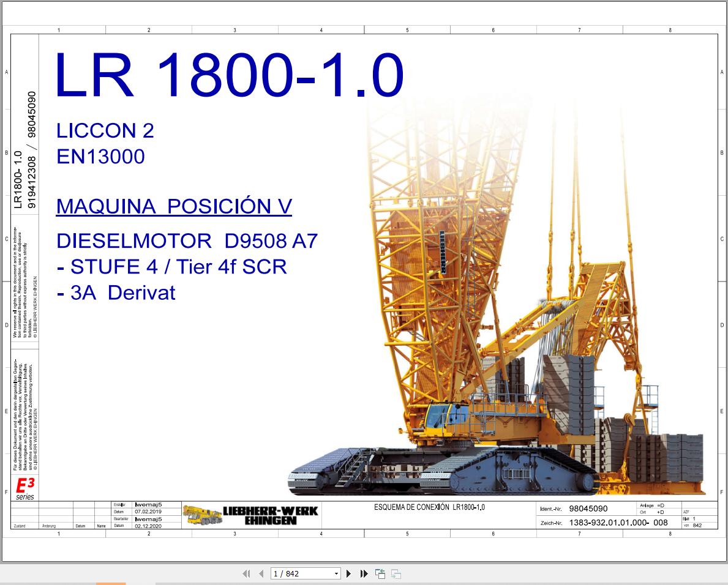Image resolution: width=728 pixels, height=585 pixels.
Task: Click the date 02.12.2020 in title block
Action: pos(148,526)
